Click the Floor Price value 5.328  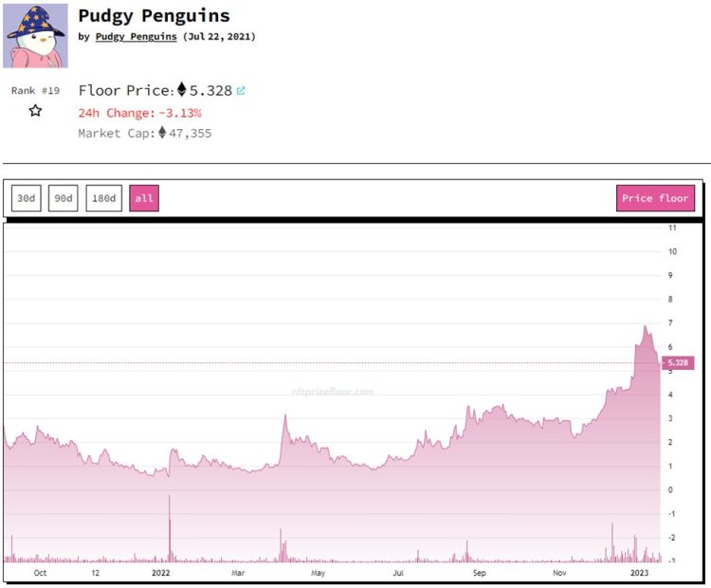pos(210,91)
